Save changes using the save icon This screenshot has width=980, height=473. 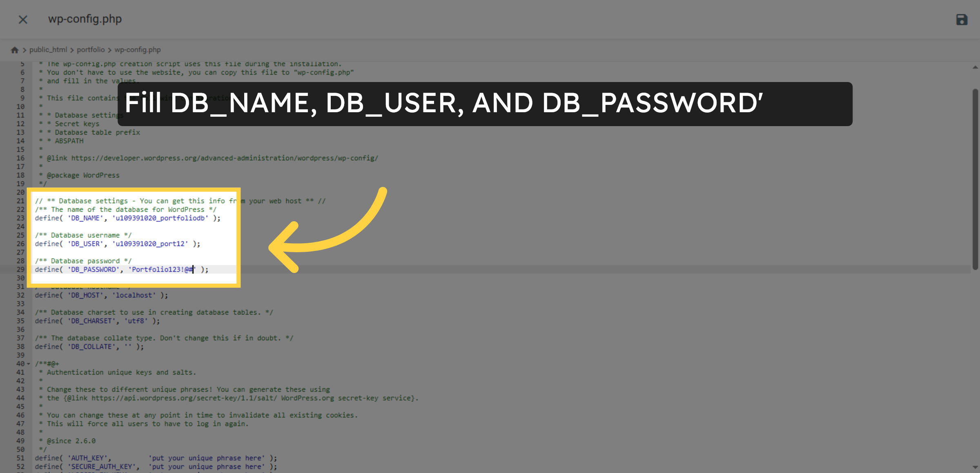click(962, 19)
